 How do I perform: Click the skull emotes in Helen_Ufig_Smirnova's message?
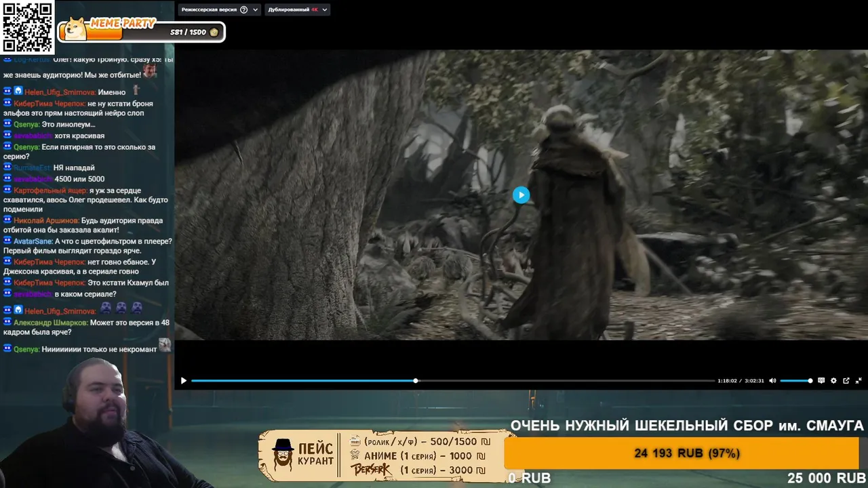point(122,307)
